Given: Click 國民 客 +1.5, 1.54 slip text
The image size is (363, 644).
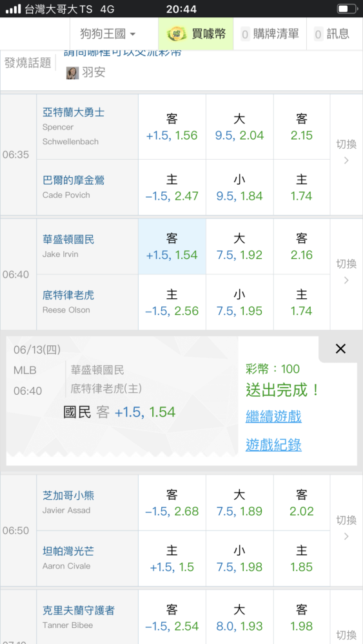Looking at the screenshot, I should (119, 412).
